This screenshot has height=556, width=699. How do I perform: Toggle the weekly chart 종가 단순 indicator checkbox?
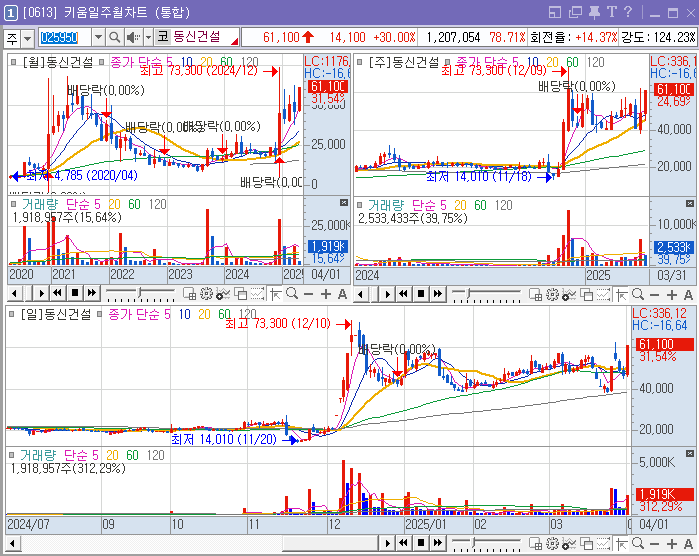pos(447,62)
